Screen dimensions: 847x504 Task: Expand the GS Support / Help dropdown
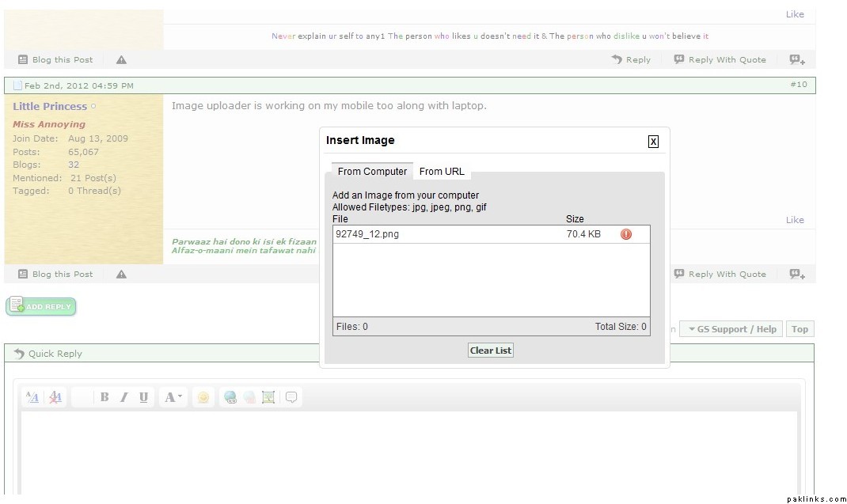(731, 329)
